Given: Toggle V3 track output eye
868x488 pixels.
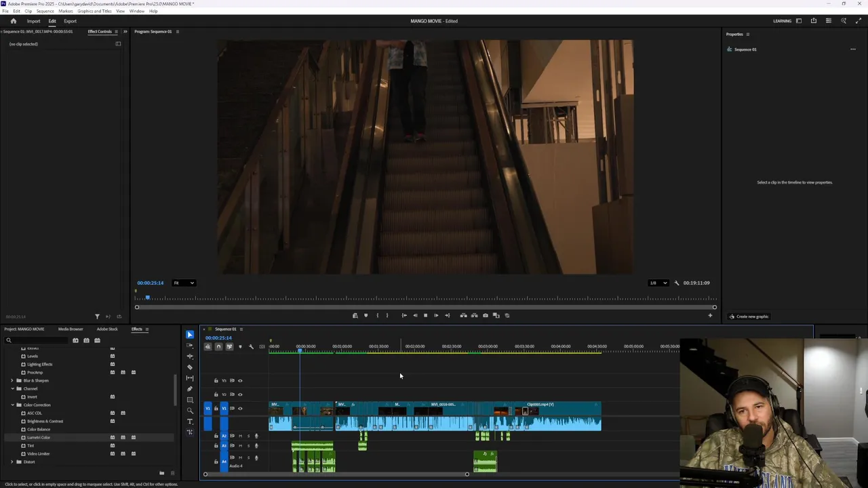Looking at the screenshot, I should click(240, 381).
